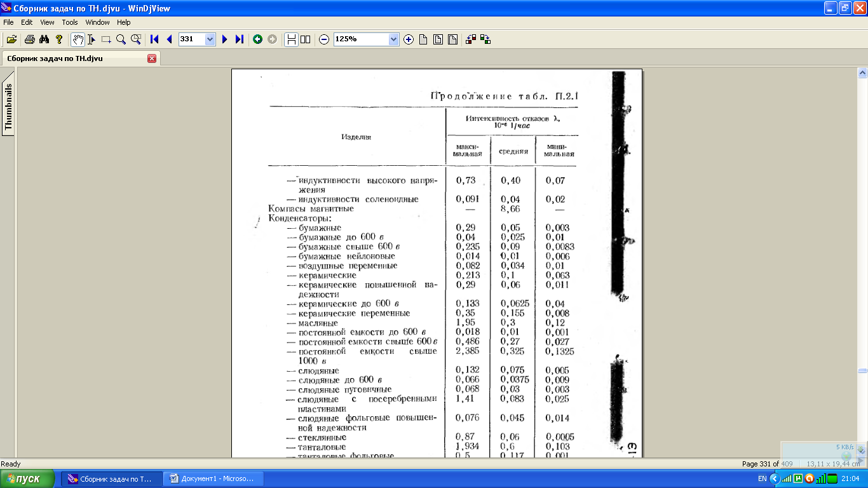The height and width of the screenshot is (488, 868).
Task: Click the grey Forward navigation arrow
Action: [x=272, y=39]
